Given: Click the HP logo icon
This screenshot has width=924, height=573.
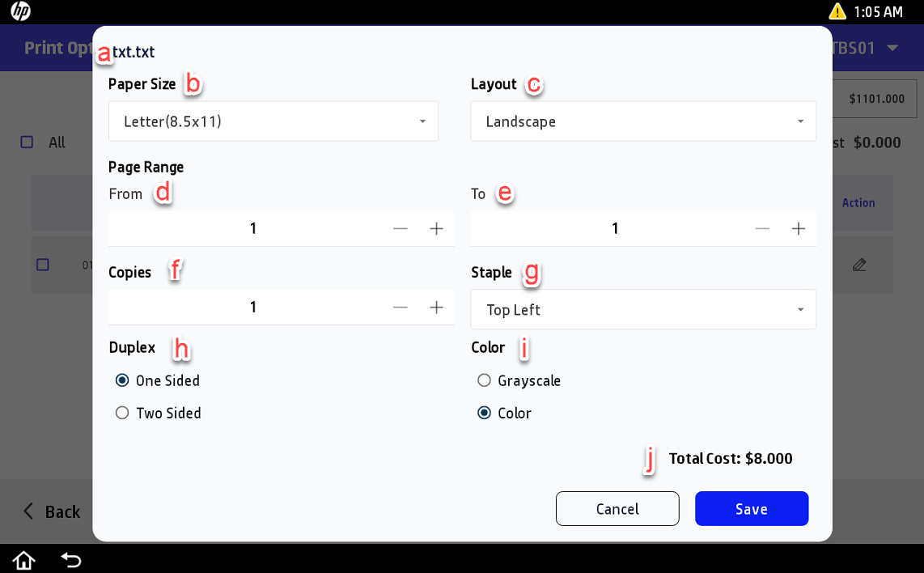Looking at the screenshot, I should pyautogui.click(x=20, y=11).
